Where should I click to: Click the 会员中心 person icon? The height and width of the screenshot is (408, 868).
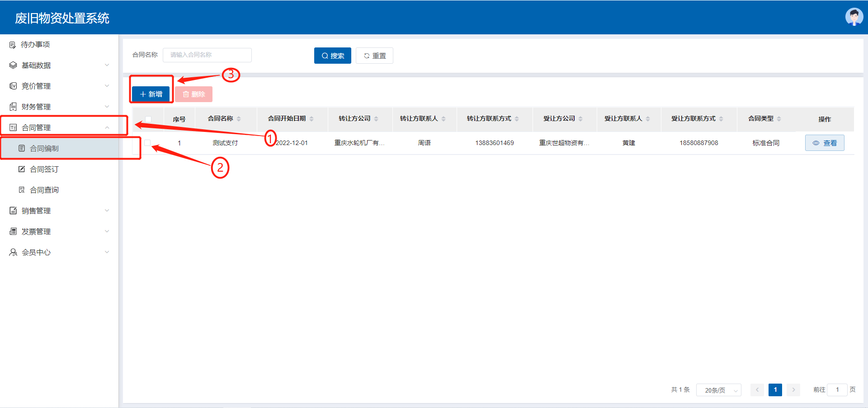pos(13,252)
